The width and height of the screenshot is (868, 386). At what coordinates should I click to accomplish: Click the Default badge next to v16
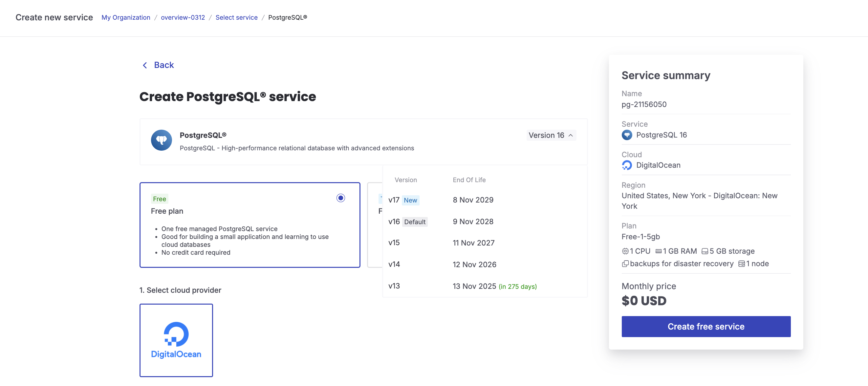point(415,222)
